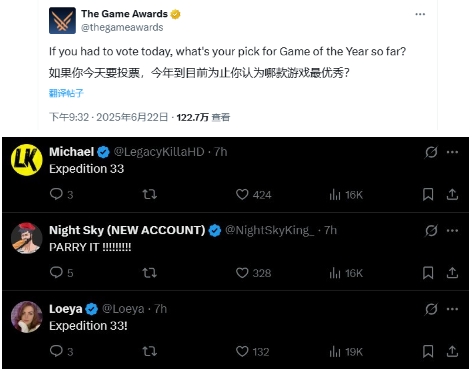Click the 翻译帖子 translate post link

(66, 93)
